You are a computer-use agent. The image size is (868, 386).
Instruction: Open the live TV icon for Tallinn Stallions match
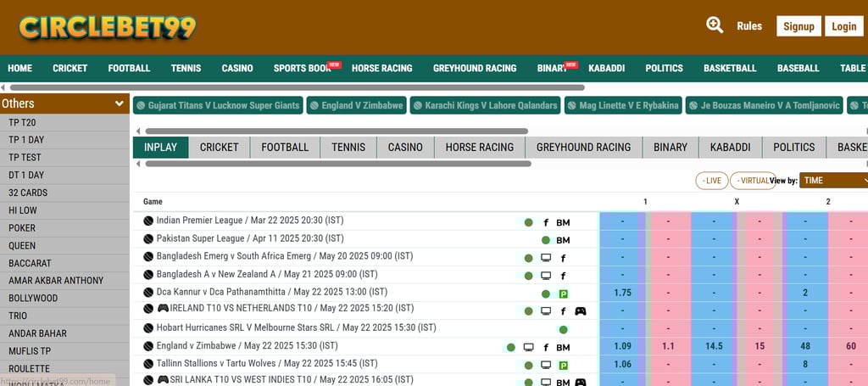(546, 365)
